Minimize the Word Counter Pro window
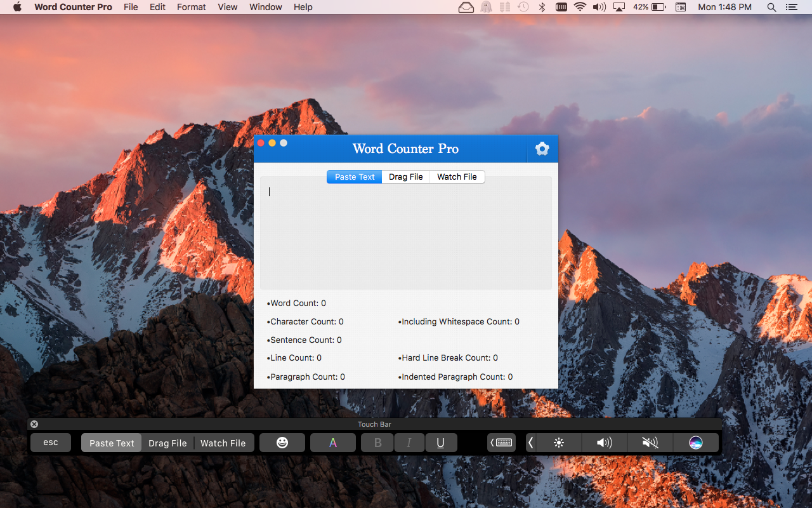The width and height of the screenshot is (812, 508). pyautogui.click(x=272, y=143)
